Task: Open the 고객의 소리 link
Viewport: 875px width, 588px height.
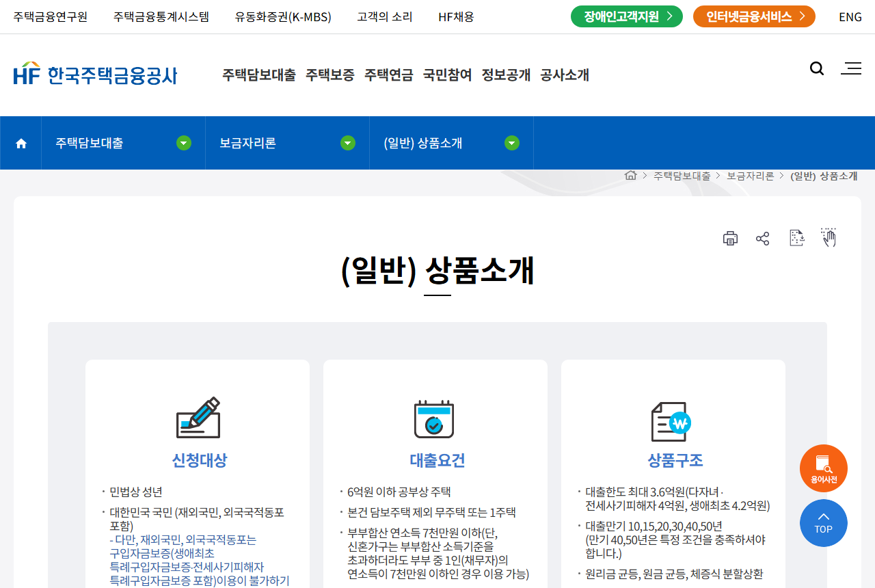Action: click(x=385, y=17)
